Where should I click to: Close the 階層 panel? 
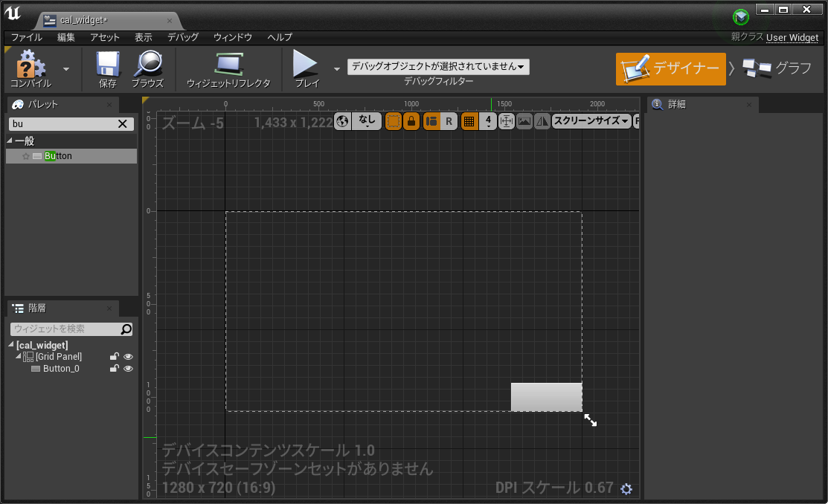click(109, 308)
